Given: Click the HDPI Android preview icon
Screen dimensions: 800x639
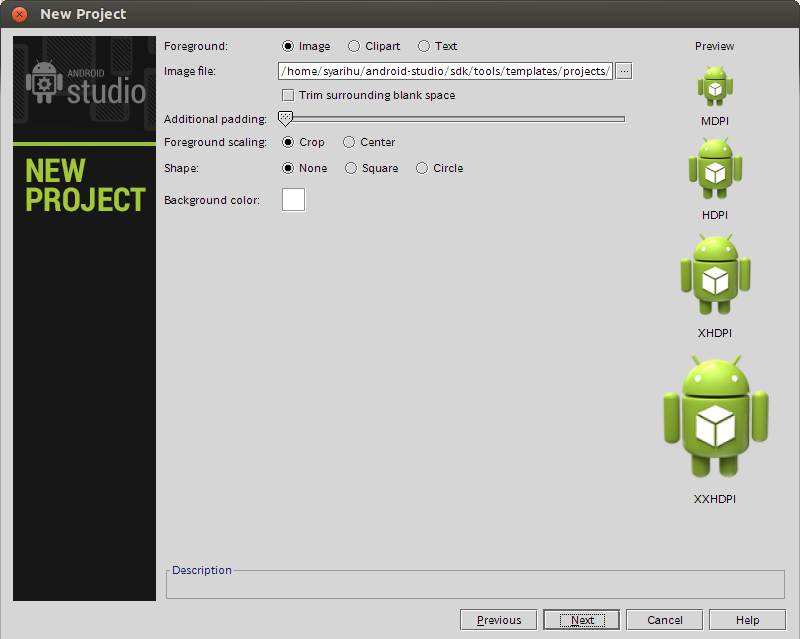Looking at the screenshot, I should pos(715,168).
